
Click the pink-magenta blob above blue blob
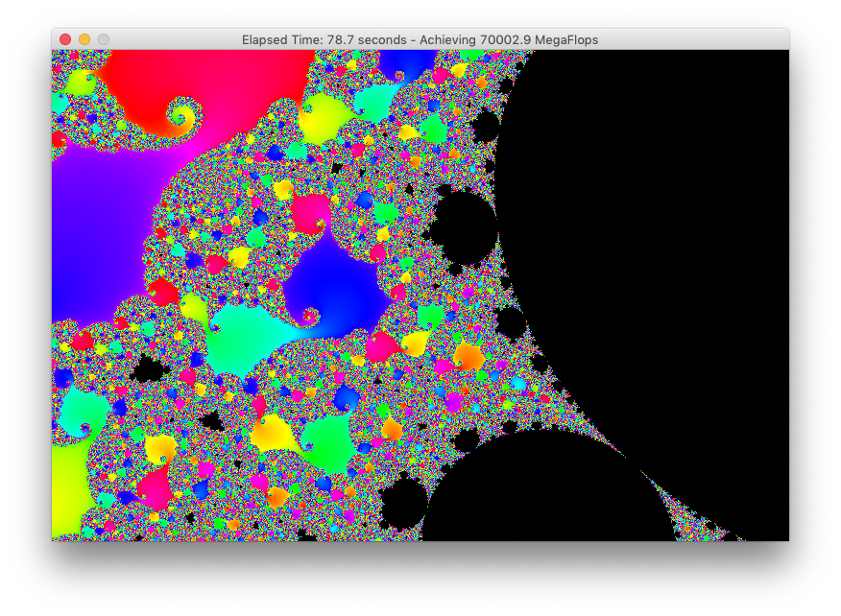point(310,212)
